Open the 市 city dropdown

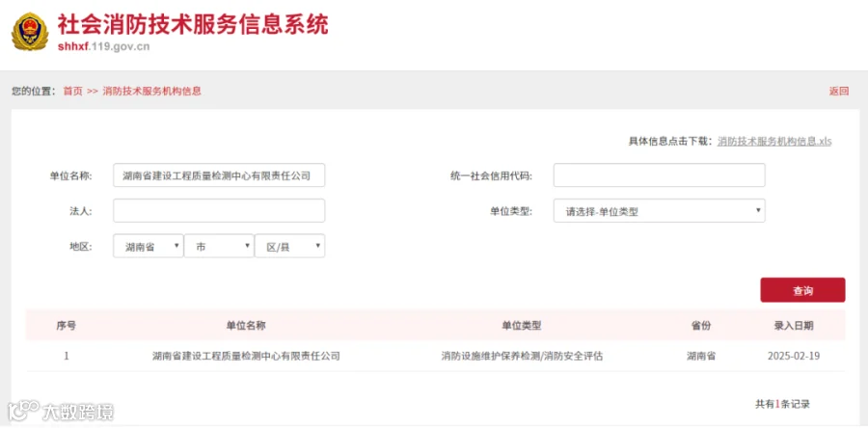tap(219, 246)
